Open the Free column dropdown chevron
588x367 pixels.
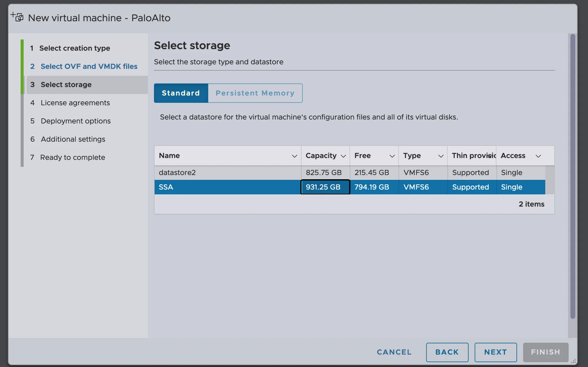click(392, 156)
